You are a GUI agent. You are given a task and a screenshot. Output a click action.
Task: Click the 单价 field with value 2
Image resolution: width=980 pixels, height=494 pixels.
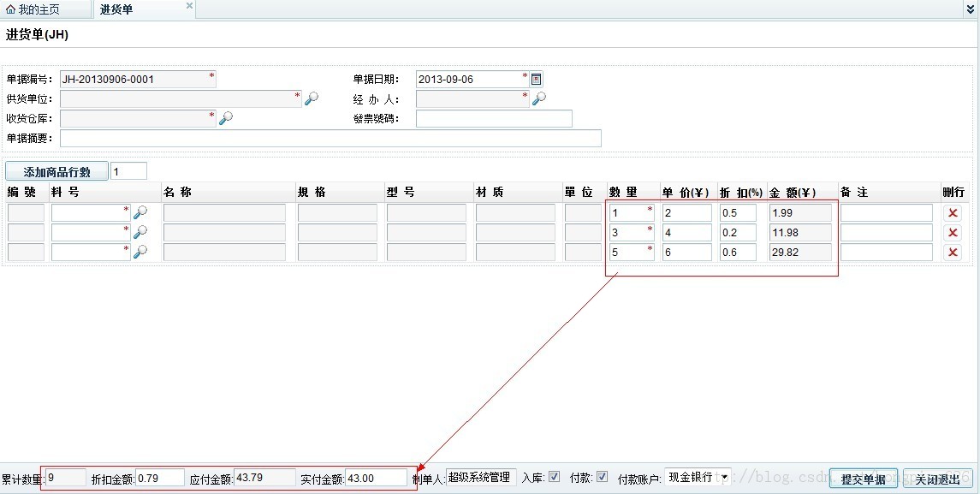687,213
